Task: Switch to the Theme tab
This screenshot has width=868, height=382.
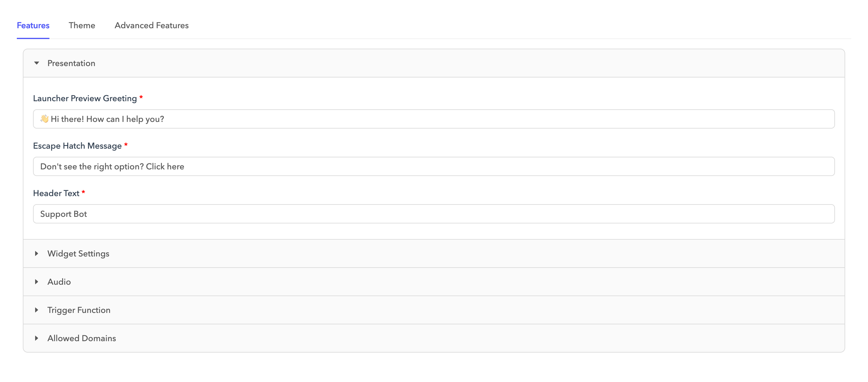Action: 82,25
